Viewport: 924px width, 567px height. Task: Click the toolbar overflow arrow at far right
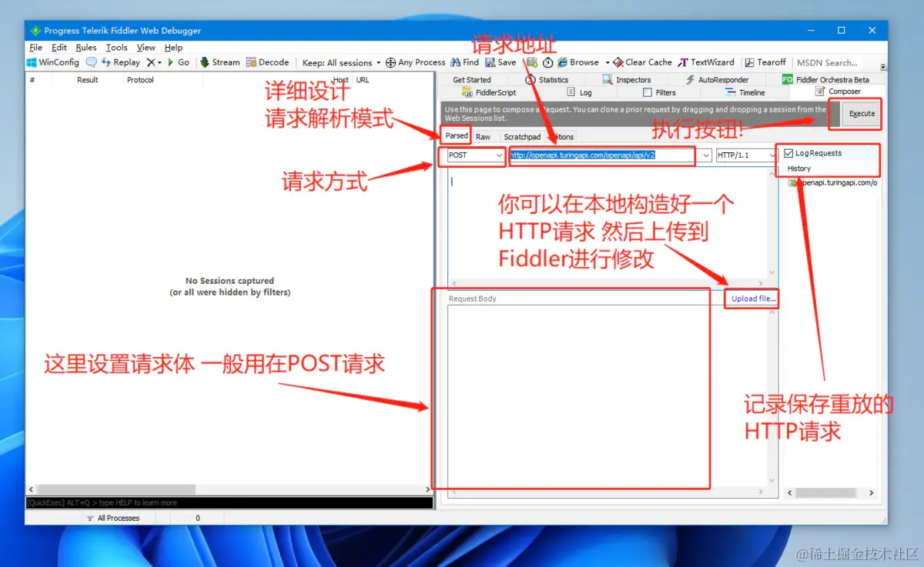coord(883,67)
